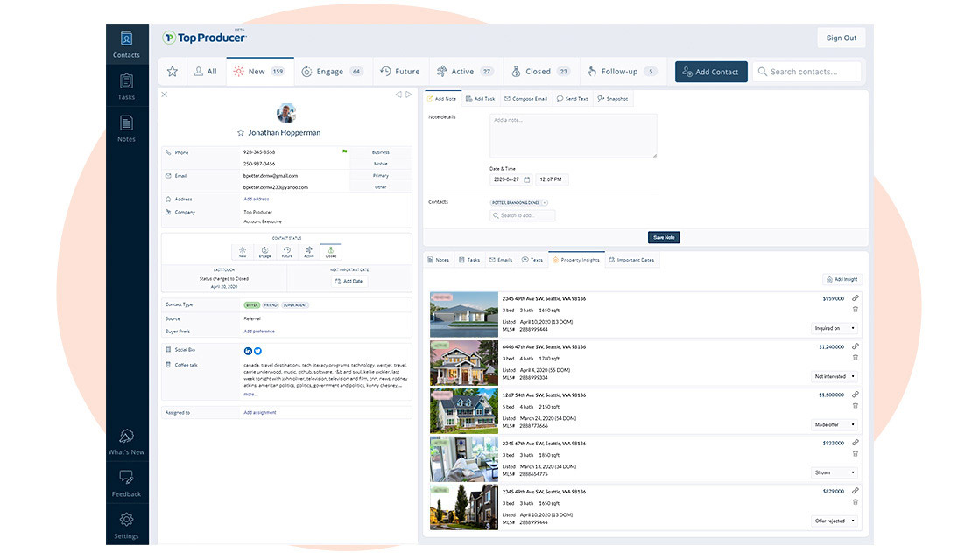Close the contact detail panel

pyautogui.click(x=165, y=94)
